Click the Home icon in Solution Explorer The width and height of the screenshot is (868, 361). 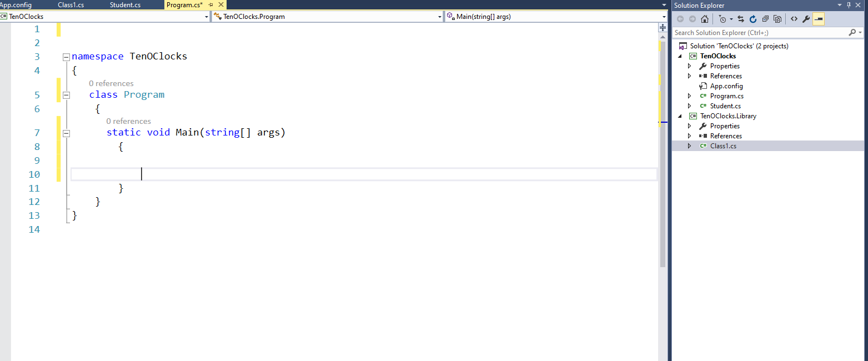pyautogui.click(x=705, y=18)
